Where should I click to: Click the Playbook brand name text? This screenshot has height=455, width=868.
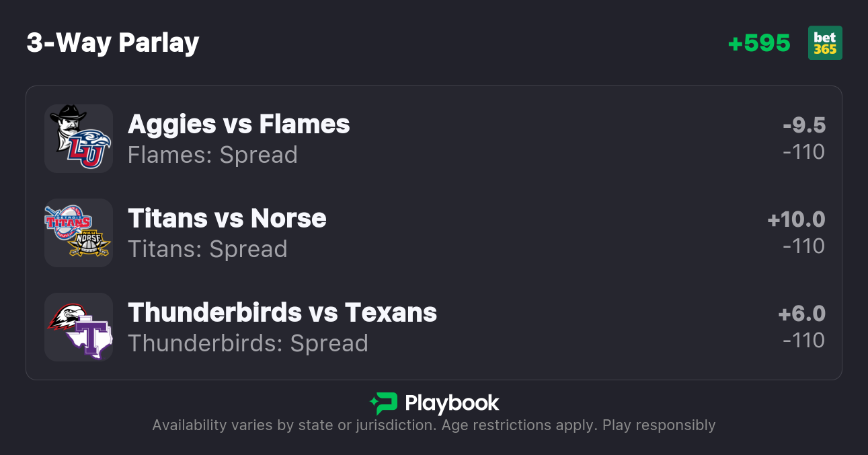click(x=452, y=403)
